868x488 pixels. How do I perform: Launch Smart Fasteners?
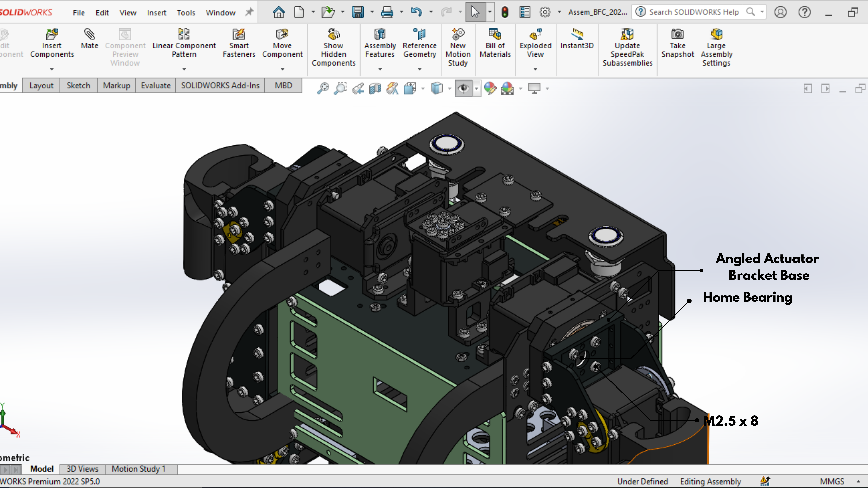pos(239,43)
